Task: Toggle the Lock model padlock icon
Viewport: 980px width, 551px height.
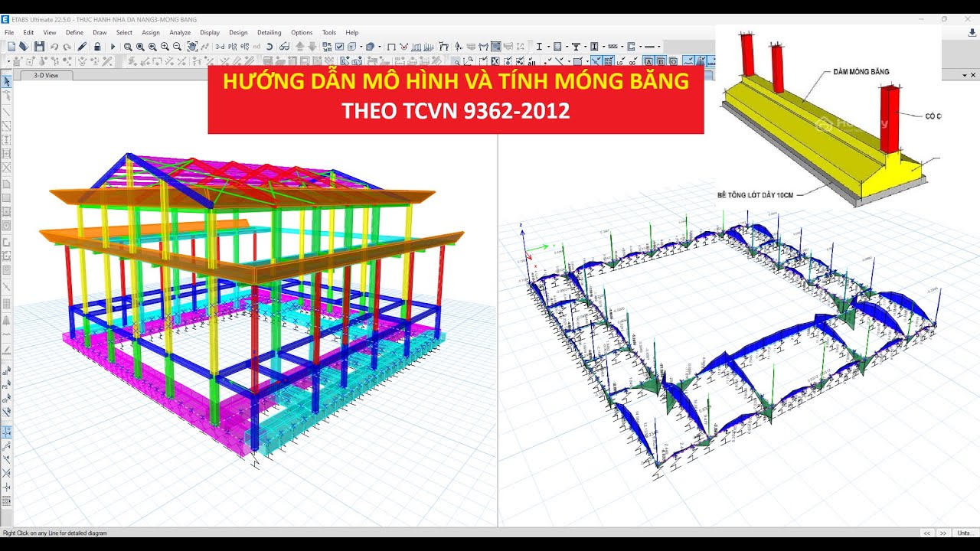Action: coord(97,47)
